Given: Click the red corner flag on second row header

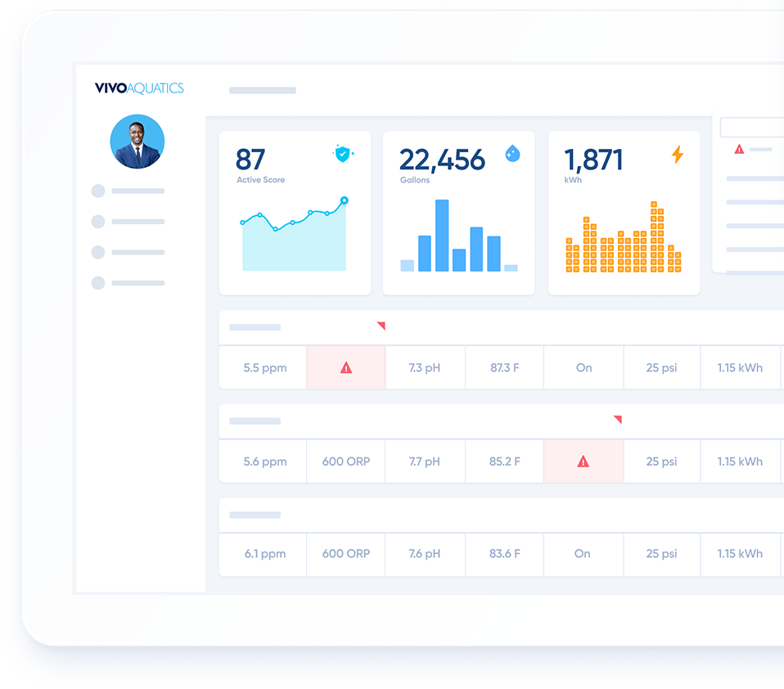Looking at the screenshot, I should point(618,419).
